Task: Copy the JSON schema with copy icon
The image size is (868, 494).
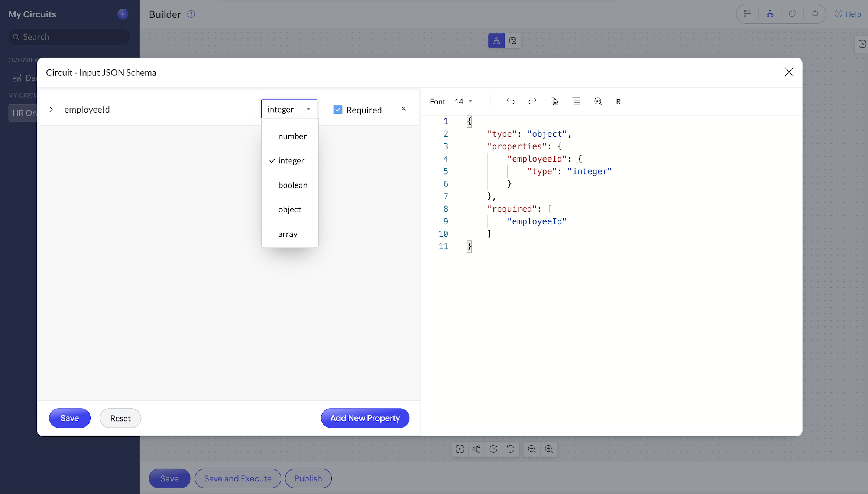Action: click(554, 101)
